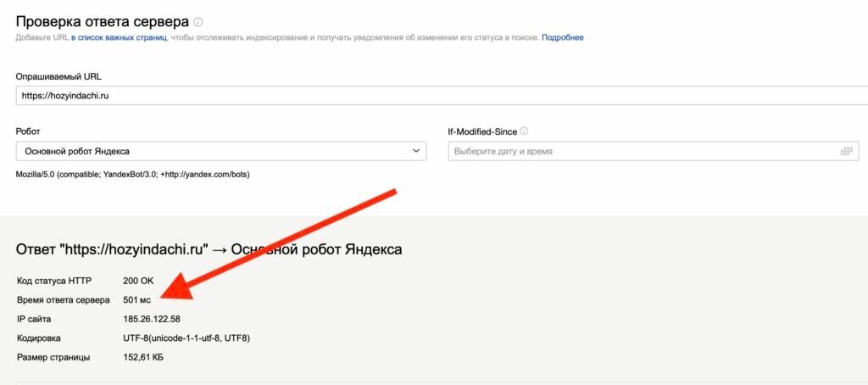Follow the Подробнее link
868x385 pixels.
point(563,37)
